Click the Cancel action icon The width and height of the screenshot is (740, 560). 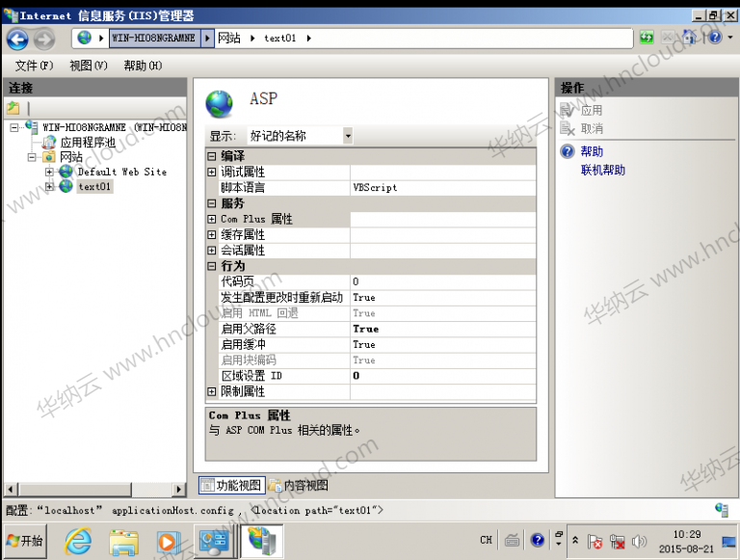pos(567,128)
